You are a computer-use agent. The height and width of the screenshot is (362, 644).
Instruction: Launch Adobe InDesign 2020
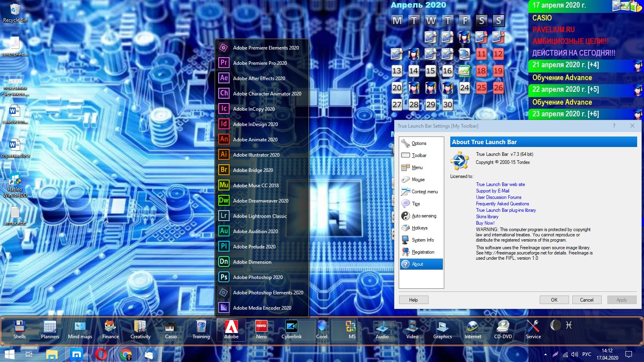[x=262, y=124]
